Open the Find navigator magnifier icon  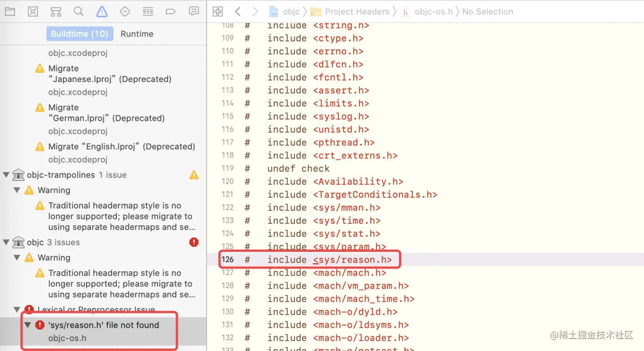click(x=78, y=11)
